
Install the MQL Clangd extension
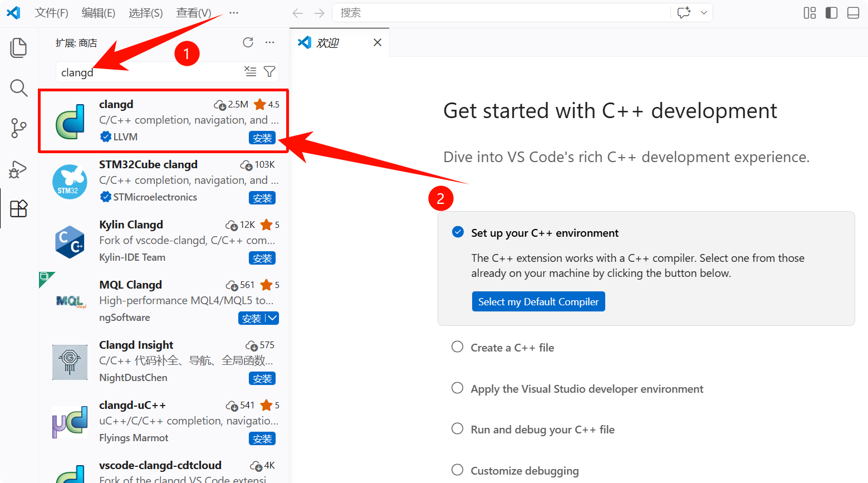(252, 318)
